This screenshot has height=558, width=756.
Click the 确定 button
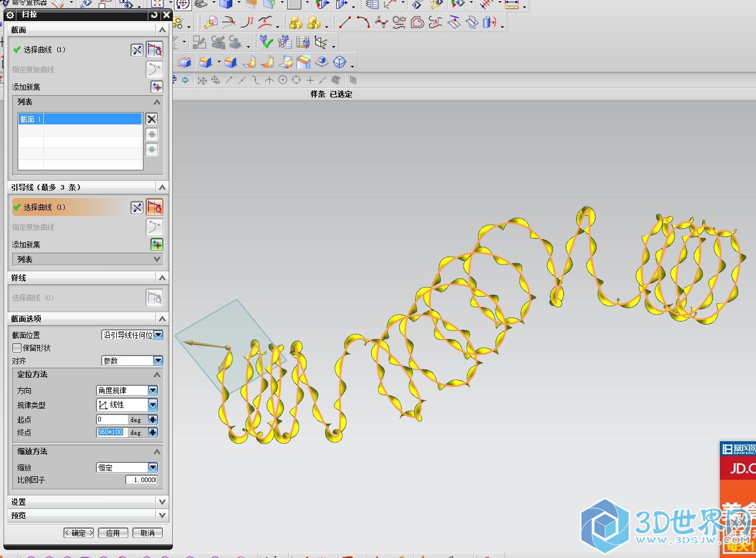pos(79,533)
